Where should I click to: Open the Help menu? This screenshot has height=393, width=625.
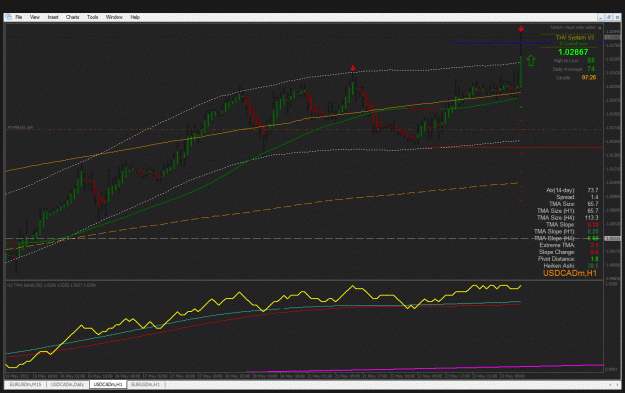[x=135, y=17]
